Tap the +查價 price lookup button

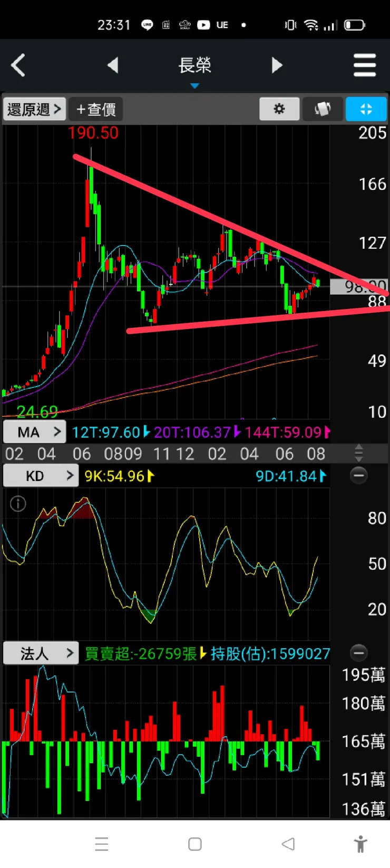click(x=96, y=109)
